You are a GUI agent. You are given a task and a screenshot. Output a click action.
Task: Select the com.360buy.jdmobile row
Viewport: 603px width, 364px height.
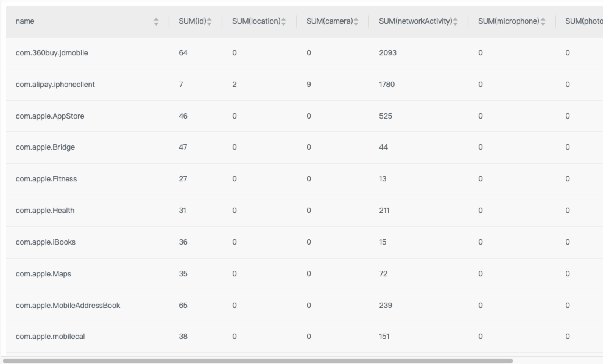point(52,53)
